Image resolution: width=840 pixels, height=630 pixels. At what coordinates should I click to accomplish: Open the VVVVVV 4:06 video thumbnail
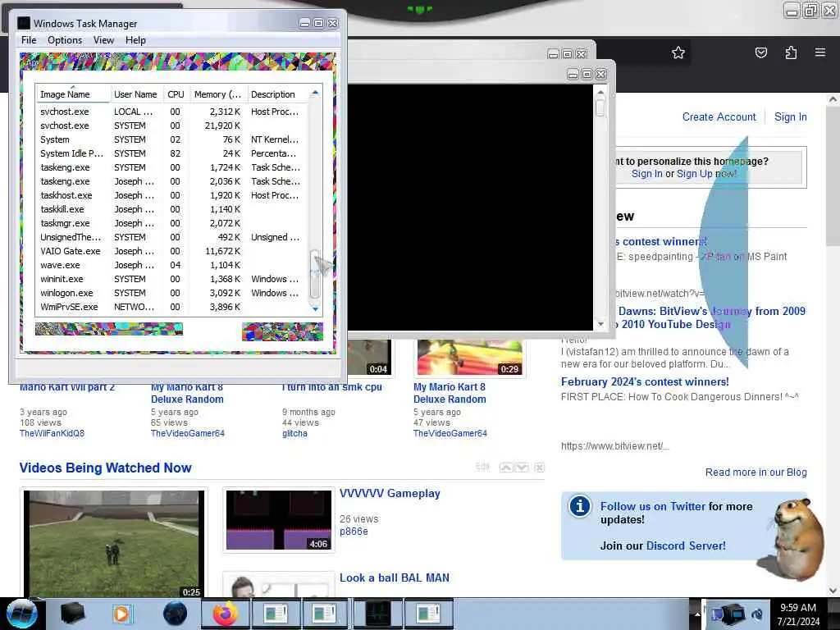click(279, 520)
